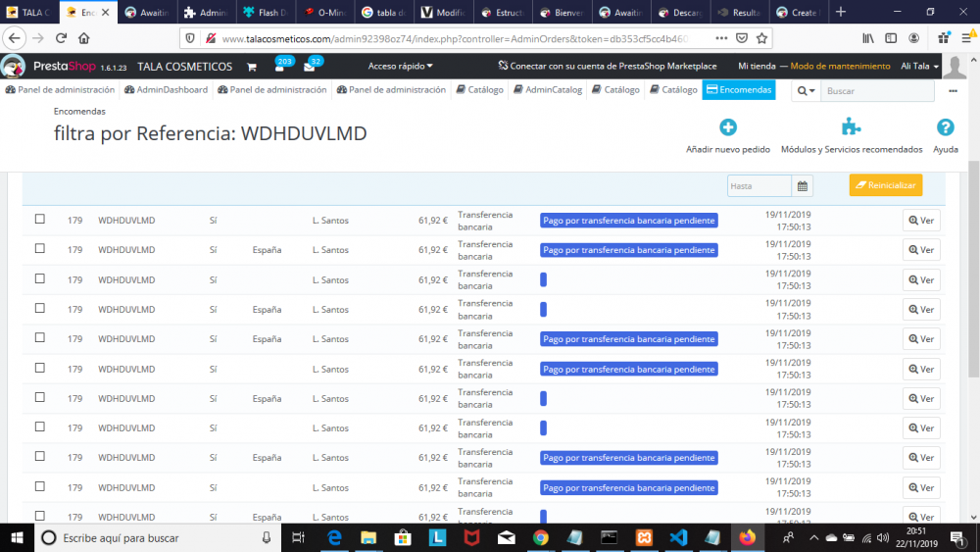Open the AdminDashboard menu item
The width and height of the screenshot is (980, 552).
pos(167,89)
